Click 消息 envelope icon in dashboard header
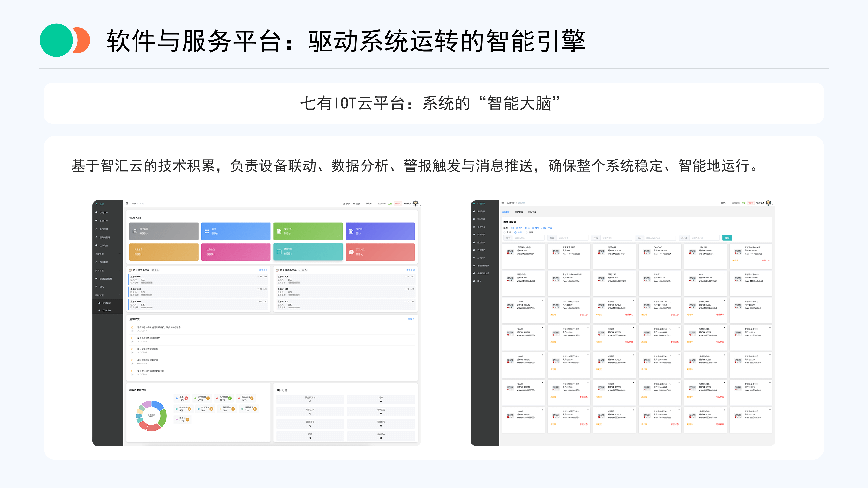The height and width of the screenshot is (488, 868). tap(354, 204)
